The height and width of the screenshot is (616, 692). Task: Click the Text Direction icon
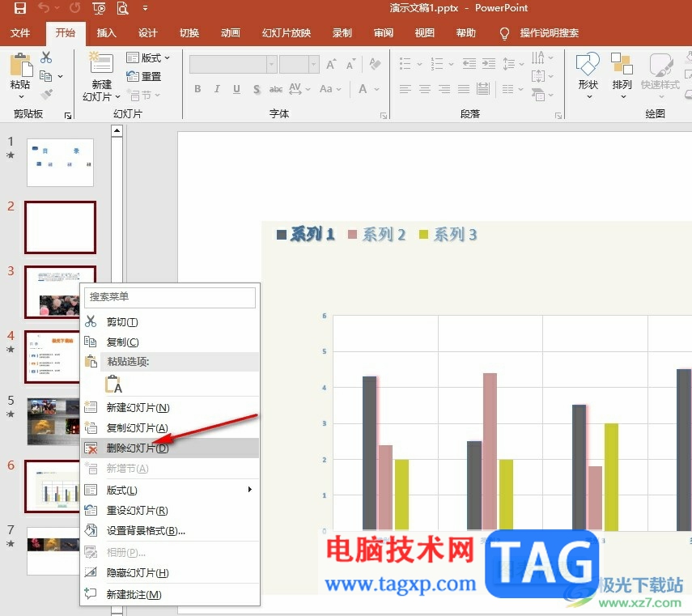point(538,57)
